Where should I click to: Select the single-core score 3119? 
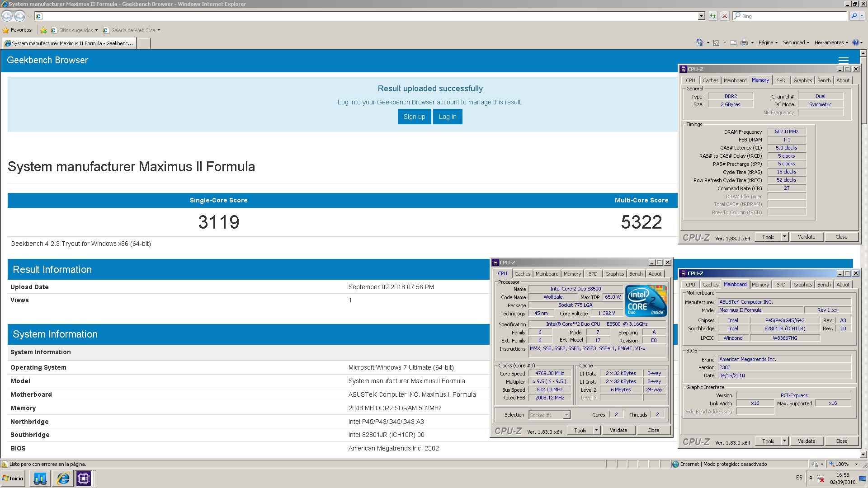[219, 222]
